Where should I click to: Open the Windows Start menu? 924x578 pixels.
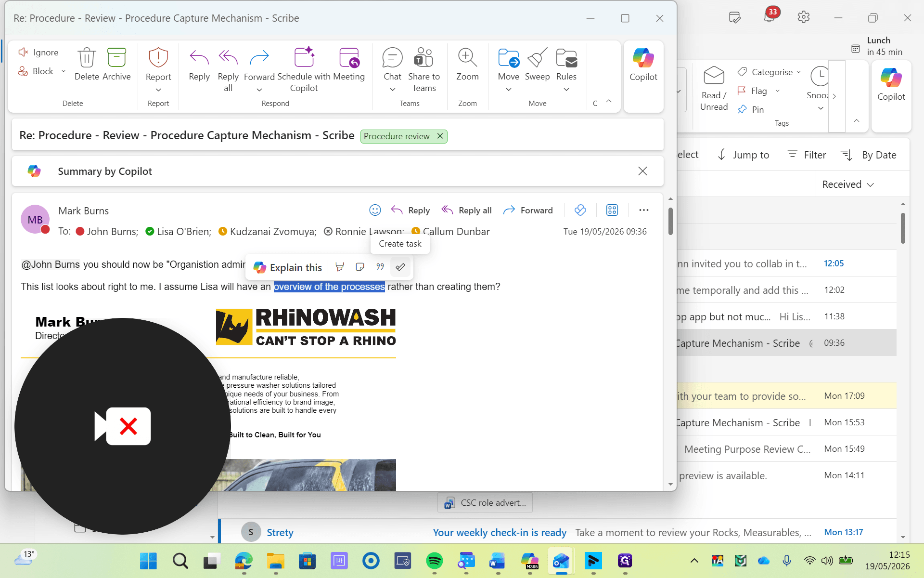tap(148, 561)
